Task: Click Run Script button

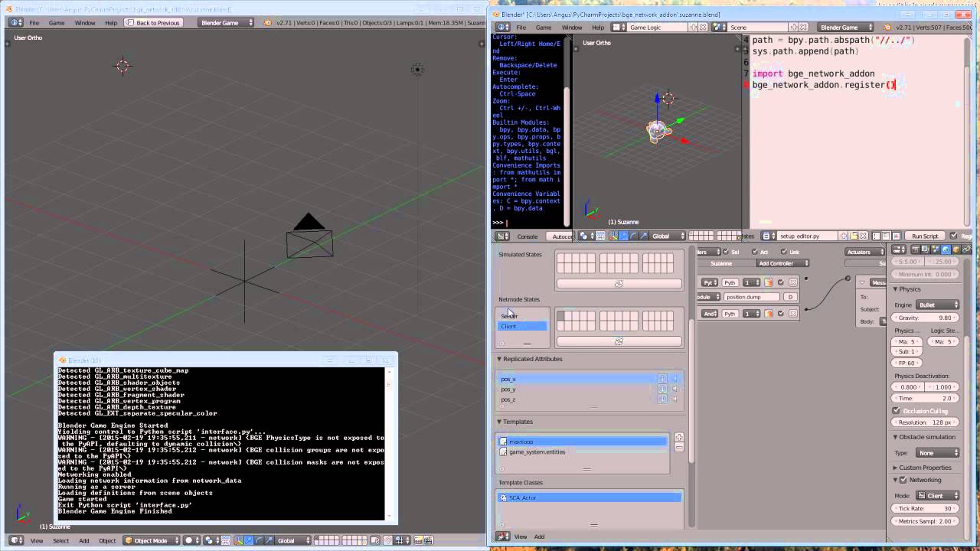Action: pyautogui.click(x=925, y=236)
